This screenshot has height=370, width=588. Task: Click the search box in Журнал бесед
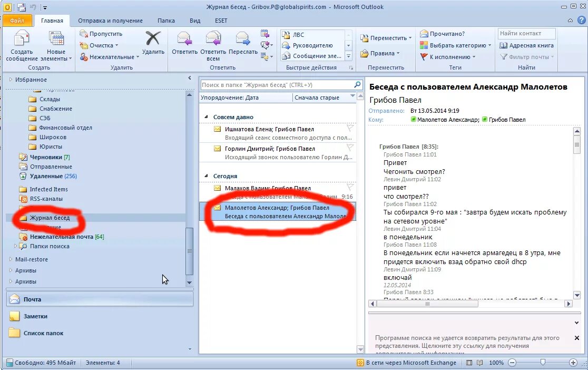[x=277, y=85]
